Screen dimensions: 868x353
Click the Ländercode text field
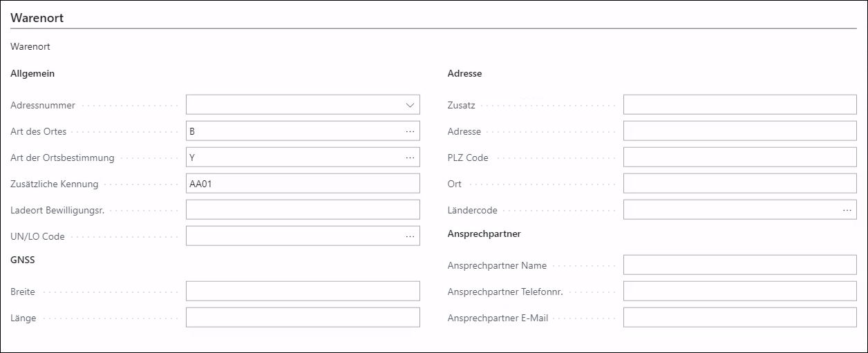[x=731, y=210]
